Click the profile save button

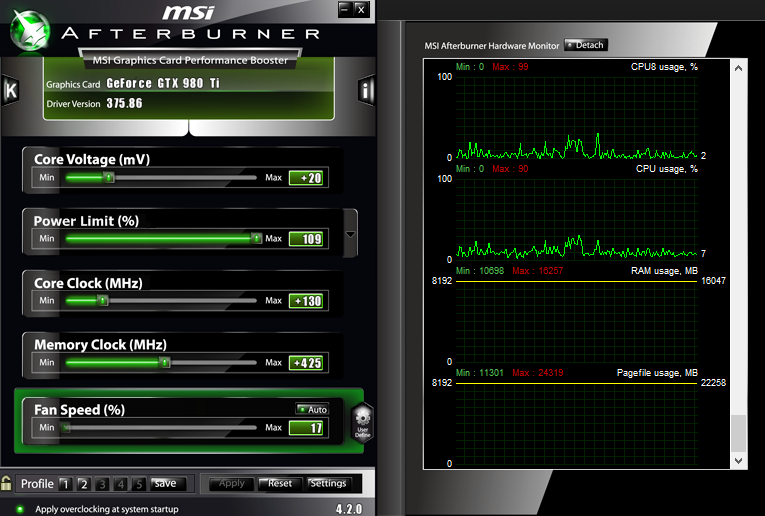(x=168, y=483)
